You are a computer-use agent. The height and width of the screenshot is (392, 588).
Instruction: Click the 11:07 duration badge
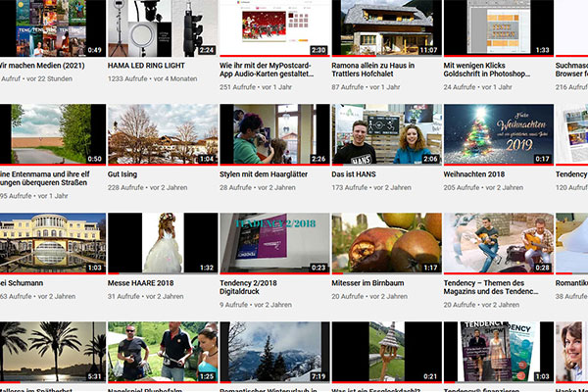click(x=428, y=50)
